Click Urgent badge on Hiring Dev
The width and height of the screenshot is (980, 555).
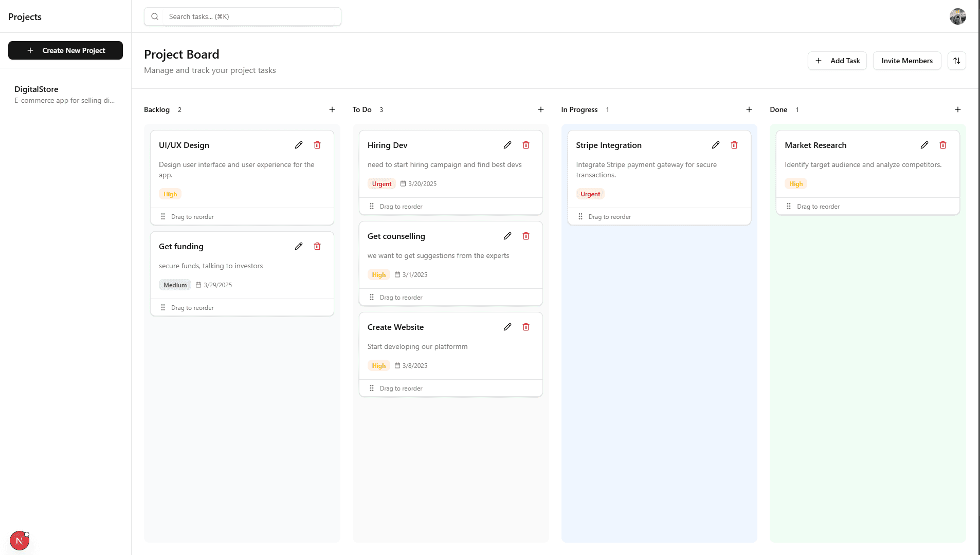point(382,183)
